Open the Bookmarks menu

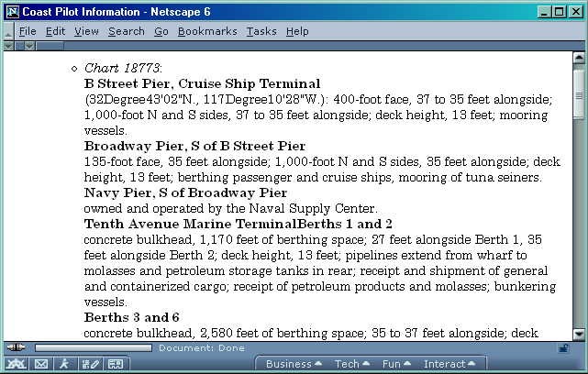207,31
